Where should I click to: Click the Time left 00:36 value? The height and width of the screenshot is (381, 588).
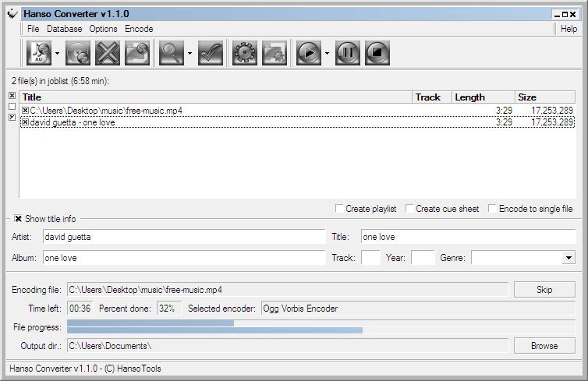80,309
